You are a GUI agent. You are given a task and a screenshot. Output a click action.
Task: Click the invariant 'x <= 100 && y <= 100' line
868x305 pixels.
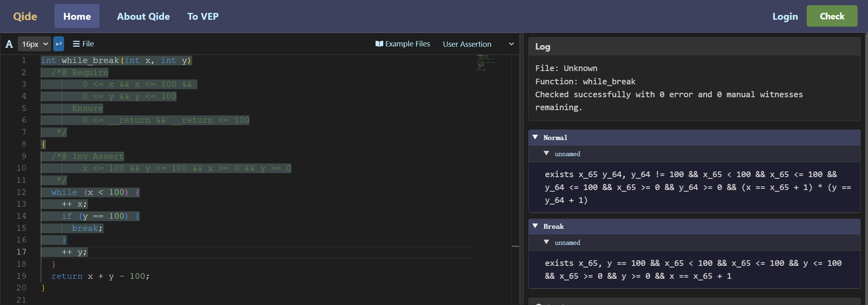click(187, 168)
